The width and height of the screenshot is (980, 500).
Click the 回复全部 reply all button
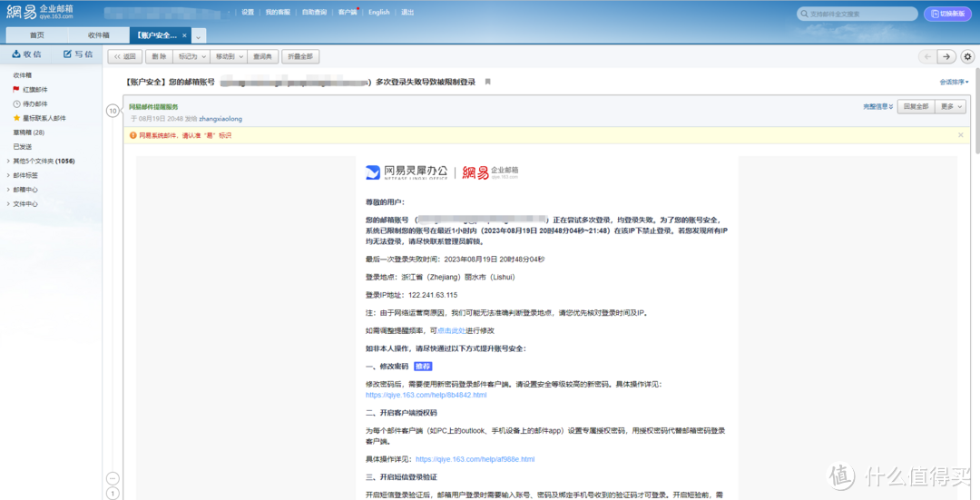916,107
